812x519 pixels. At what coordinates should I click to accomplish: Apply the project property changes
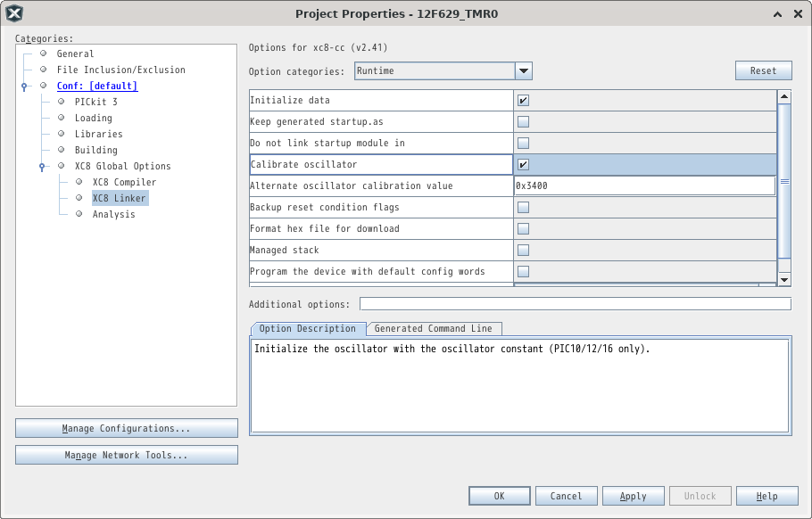633,496
